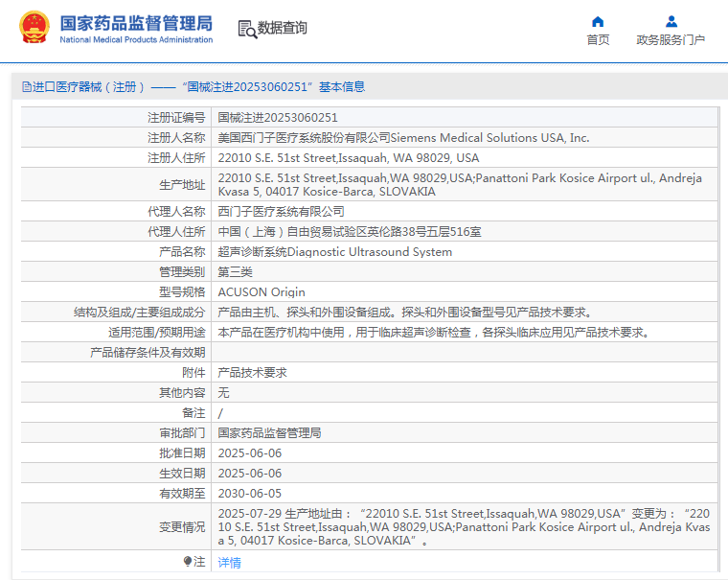Click the 数据查询 magnifier document icon
The image size is (728, 580).
(247, 29)
